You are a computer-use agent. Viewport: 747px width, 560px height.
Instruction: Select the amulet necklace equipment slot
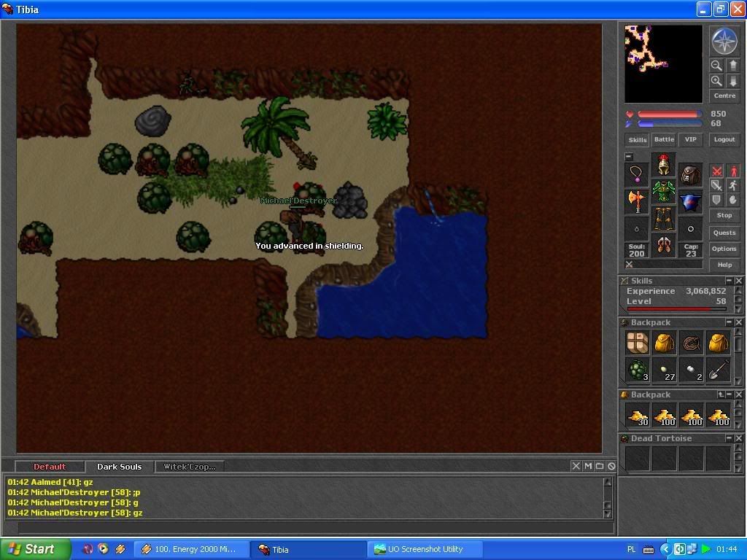636,174
